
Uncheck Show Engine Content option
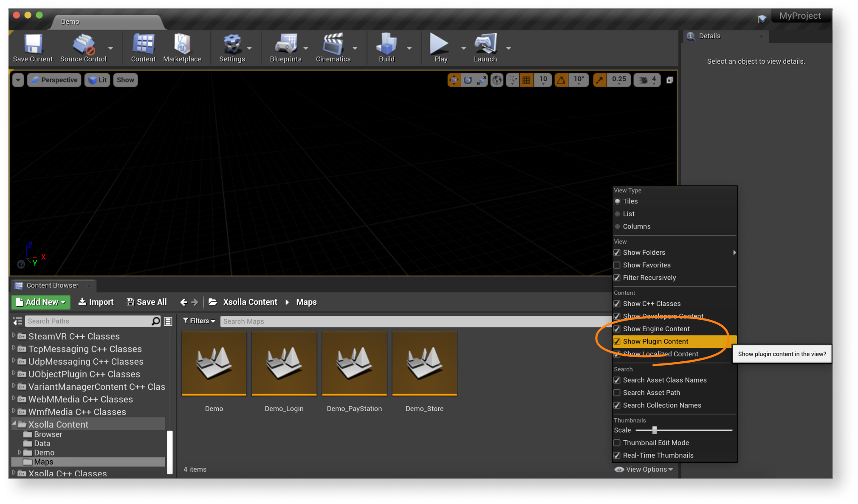(617, 329)
